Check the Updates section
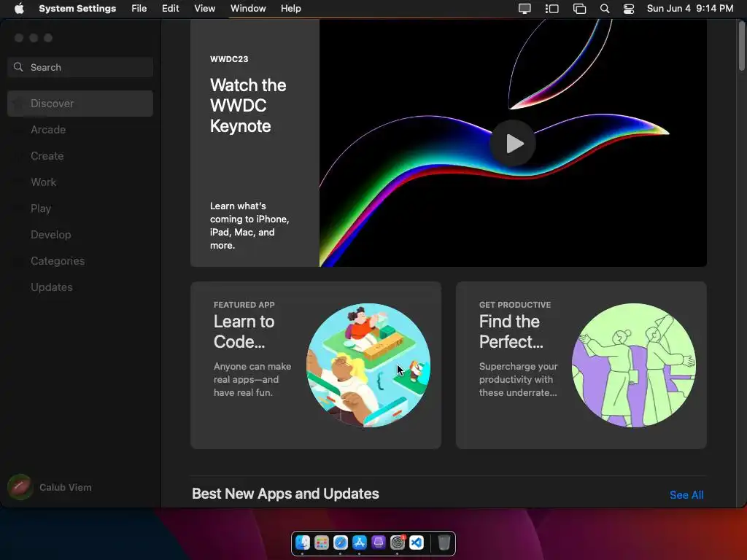Image resolution: width=747 pixels, height=560 pixels. point(80,287)
